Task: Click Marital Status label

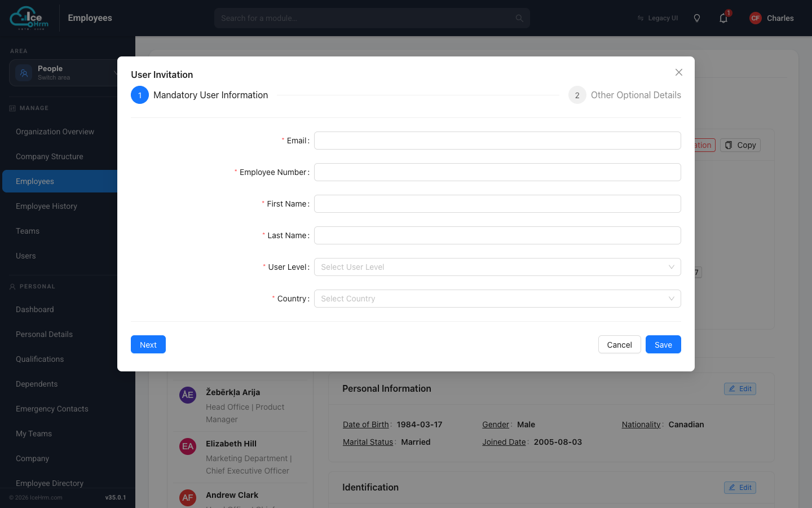Action: [x=368, y=442]
